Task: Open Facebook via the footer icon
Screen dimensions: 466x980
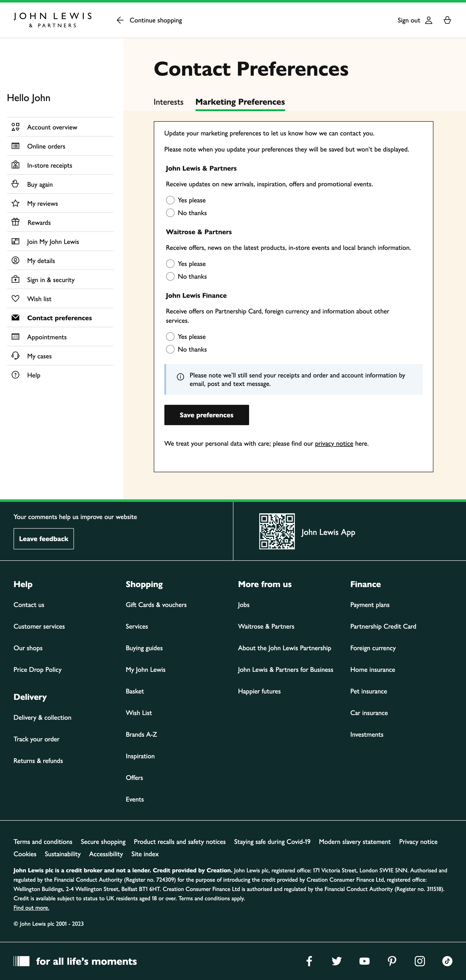Action: coord(309,961)
